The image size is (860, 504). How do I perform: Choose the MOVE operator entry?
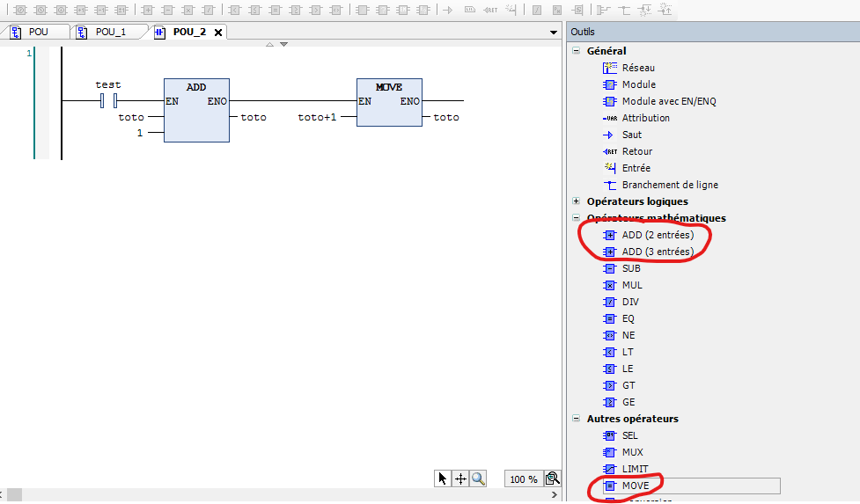point(635,486)
